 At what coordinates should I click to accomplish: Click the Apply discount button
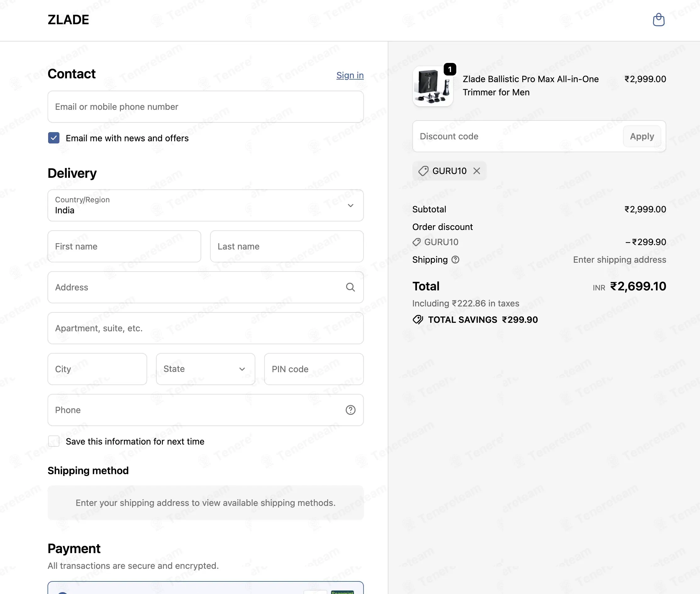642,136
